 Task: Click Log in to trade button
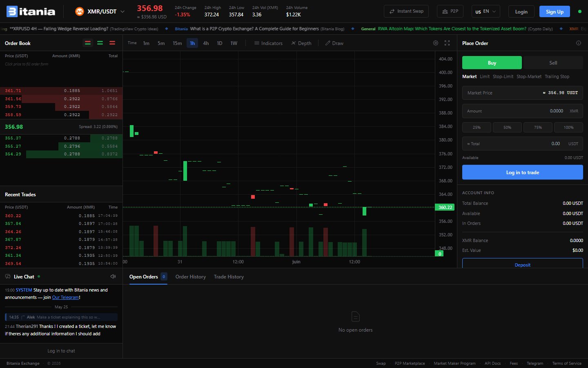point(523,172)
